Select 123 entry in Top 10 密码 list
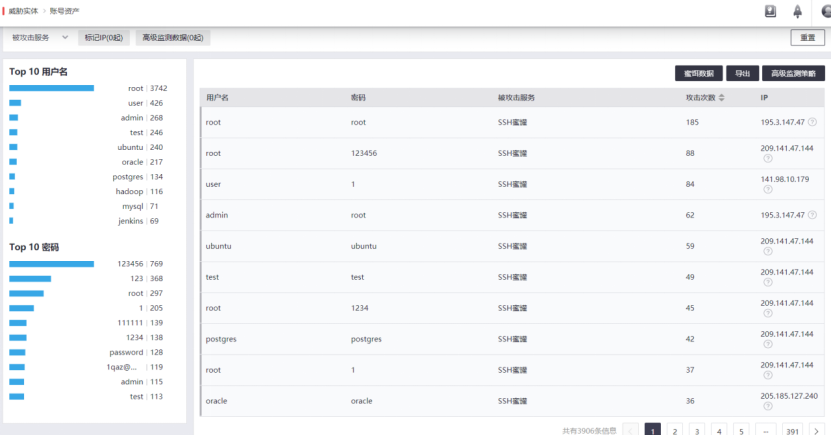 pyautogui.click(x=137, y=279)
